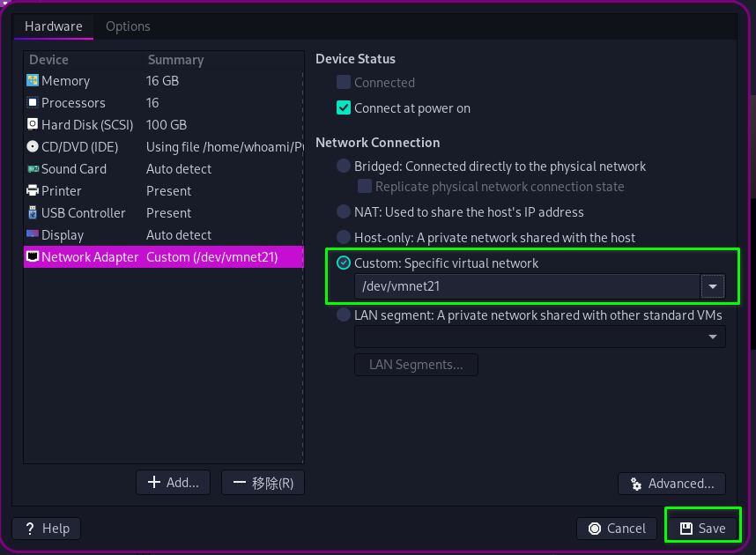Select the Display monitor icon

[33, 235]
